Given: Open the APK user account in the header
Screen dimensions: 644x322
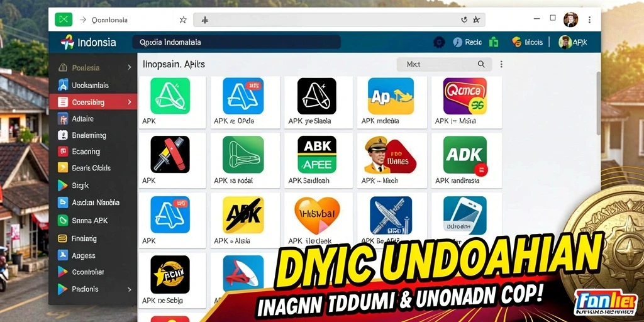Looking at the screenshot, I should pyautogui.click(x=573, y=42).
